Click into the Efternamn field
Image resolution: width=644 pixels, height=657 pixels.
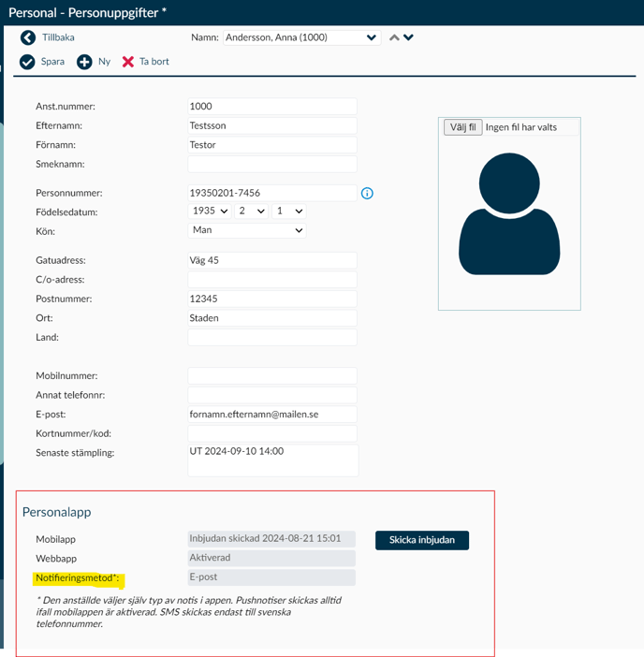[271, 125]
